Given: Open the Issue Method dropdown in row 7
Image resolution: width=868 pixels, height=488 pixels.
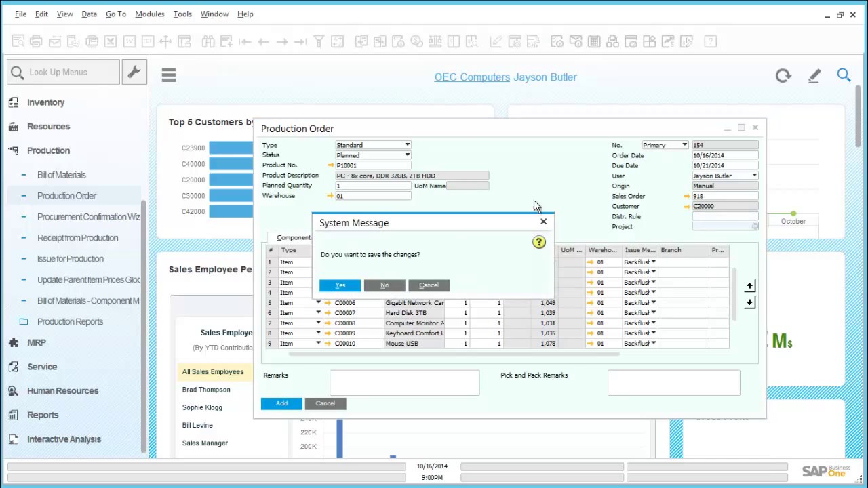Looking at the screenshot, I should [653, 323].
